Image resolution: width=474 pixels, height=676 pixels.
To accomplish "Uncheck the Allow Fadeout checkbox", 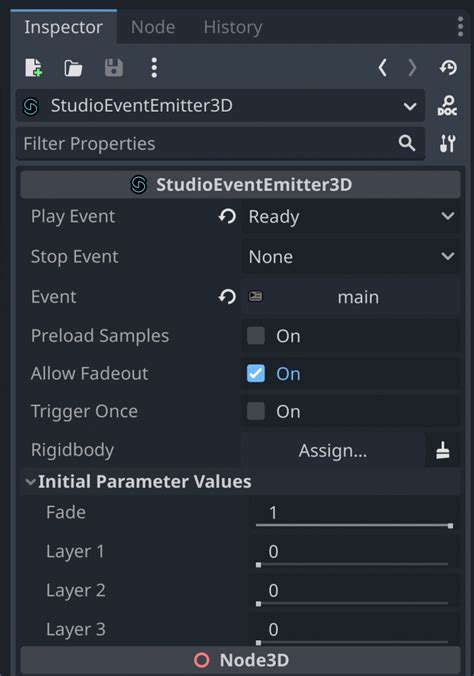I will 256,373.
